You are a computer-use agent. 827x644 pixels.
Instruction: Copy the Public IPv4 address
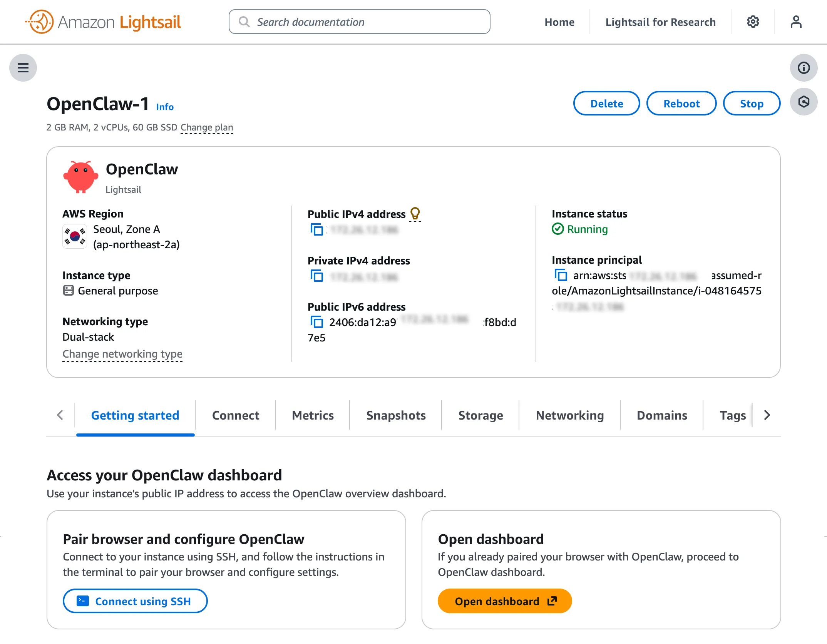pyautogui.click(x=316, y=230)
